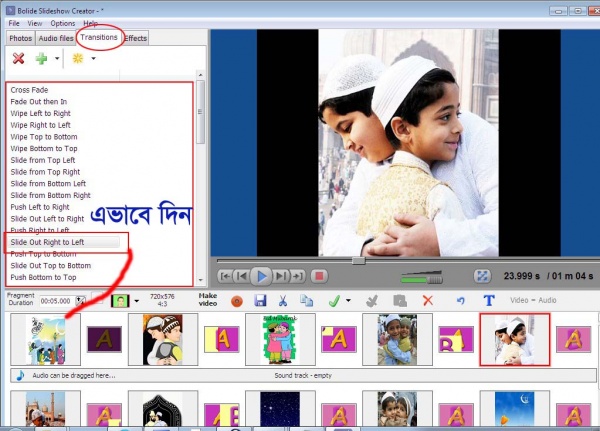Select Push Left to Right transition
600x431 pixels.
coord(40,207)
